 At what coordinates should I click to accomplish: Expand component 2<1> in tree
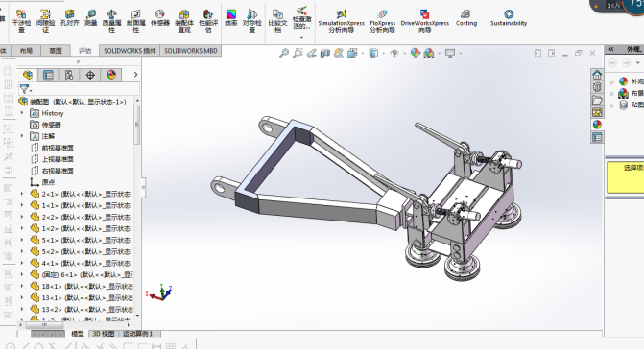22,194
